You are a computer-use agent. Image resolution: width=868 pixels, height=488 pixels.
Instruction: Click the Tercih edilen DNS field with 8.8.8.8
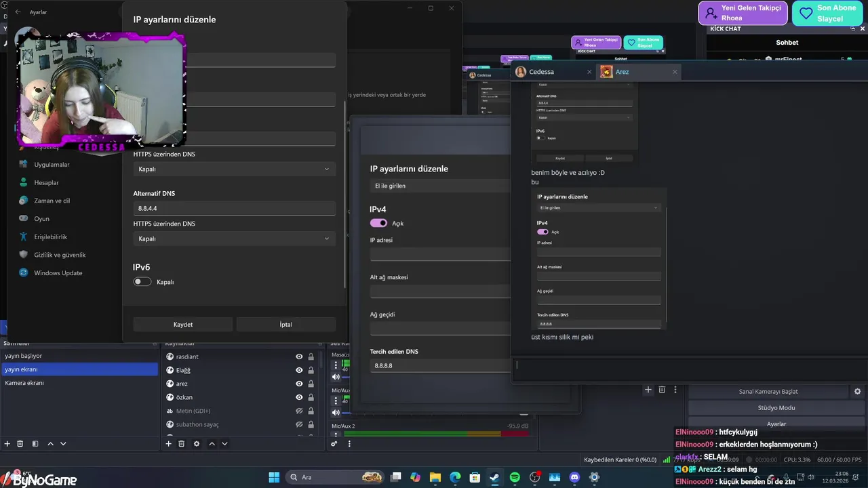[440, 365]
